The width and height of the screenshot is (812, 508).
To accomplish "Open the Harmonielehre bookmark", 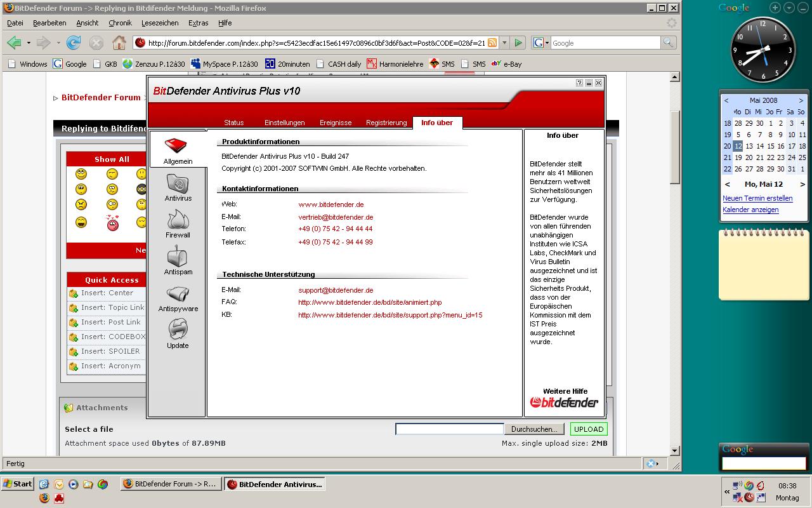I will click(x=395, y=63).
